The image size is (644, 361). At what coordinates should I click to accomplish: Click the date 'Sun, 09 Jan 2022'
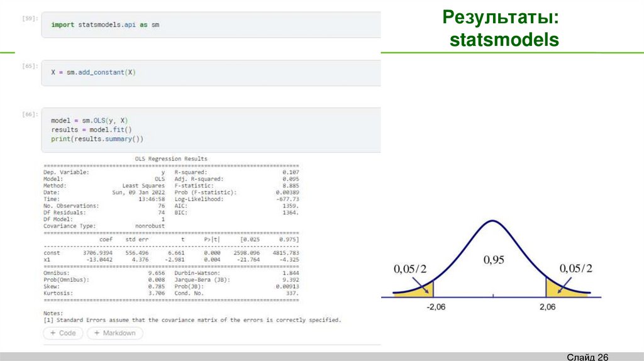138,192
